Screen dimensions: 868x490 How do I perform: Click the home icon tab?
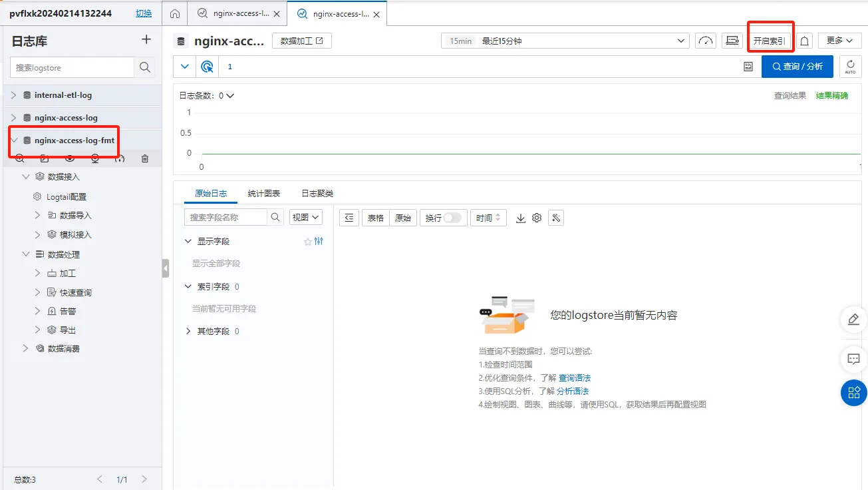(x=174, y=13)
